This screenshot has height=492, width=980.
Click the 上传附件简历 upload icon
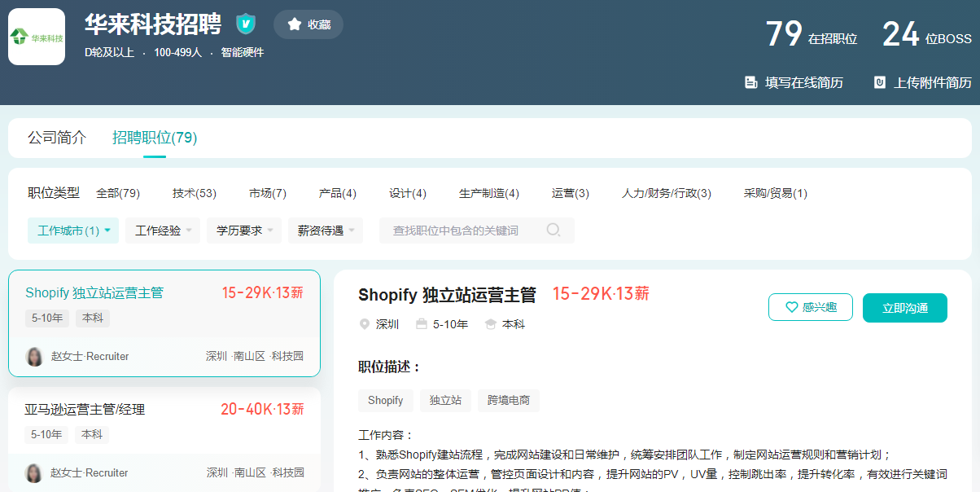click(879, 82)
